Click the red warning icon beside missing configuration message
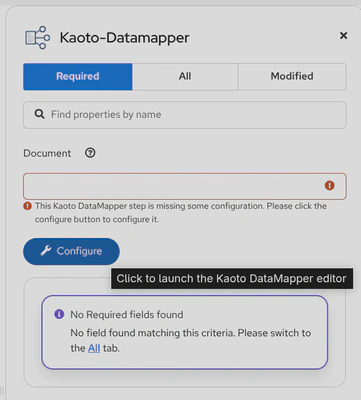Image resolution: width=361 pixels, height=400 pixels. click(27, 206)
